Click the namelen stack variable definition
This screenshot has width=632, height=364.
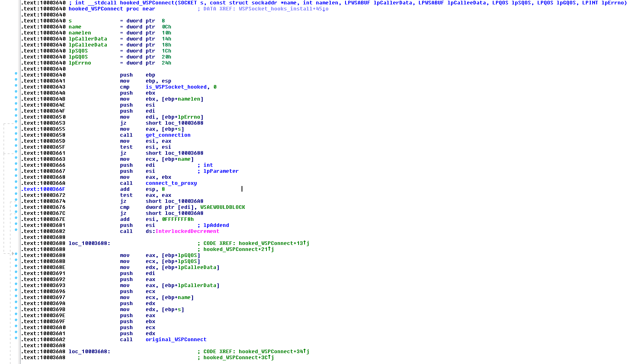point(80,33)
